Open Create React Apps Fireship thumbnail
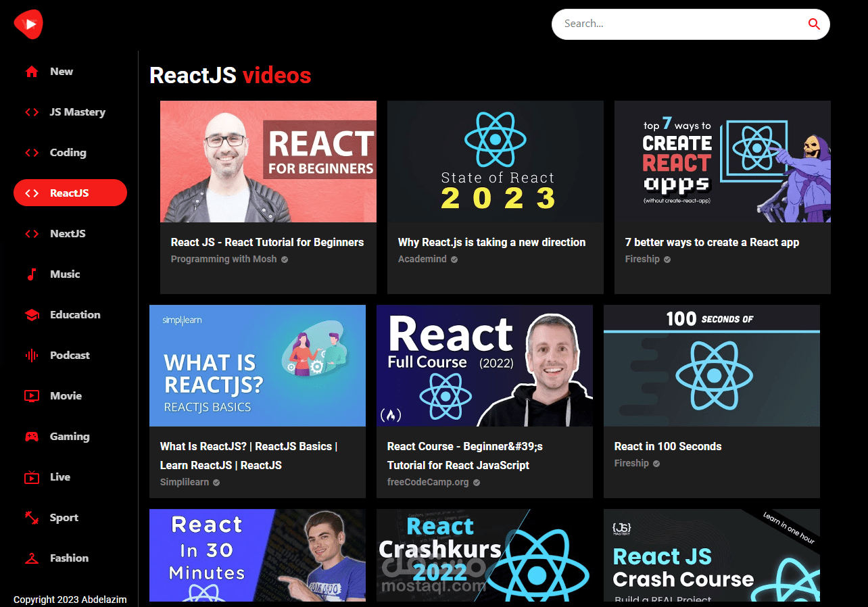This screenshot has height=607, width=868. [x=723, y=162]
